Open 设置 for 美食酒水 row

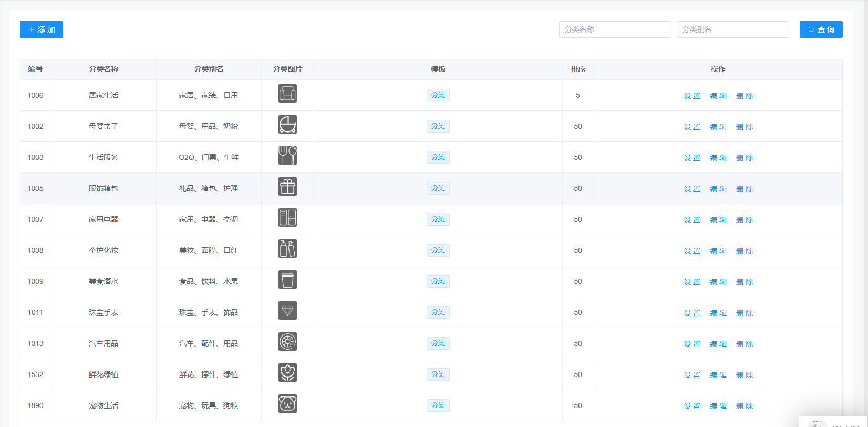pos(692,282)
